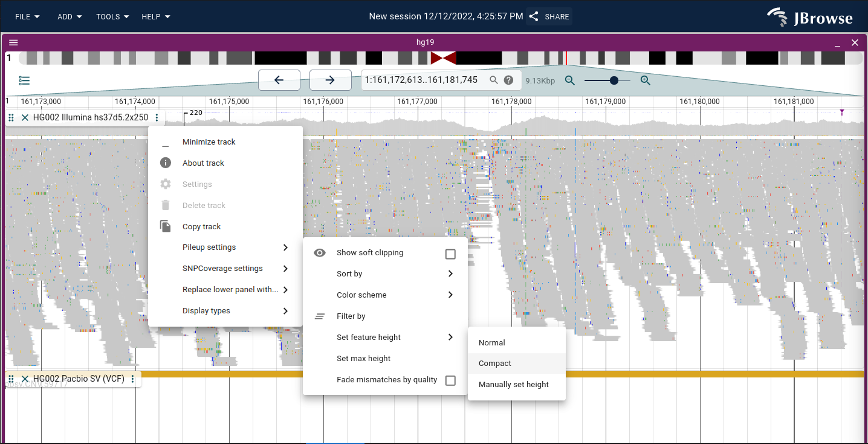Select Compact feature height

point(517,364)
